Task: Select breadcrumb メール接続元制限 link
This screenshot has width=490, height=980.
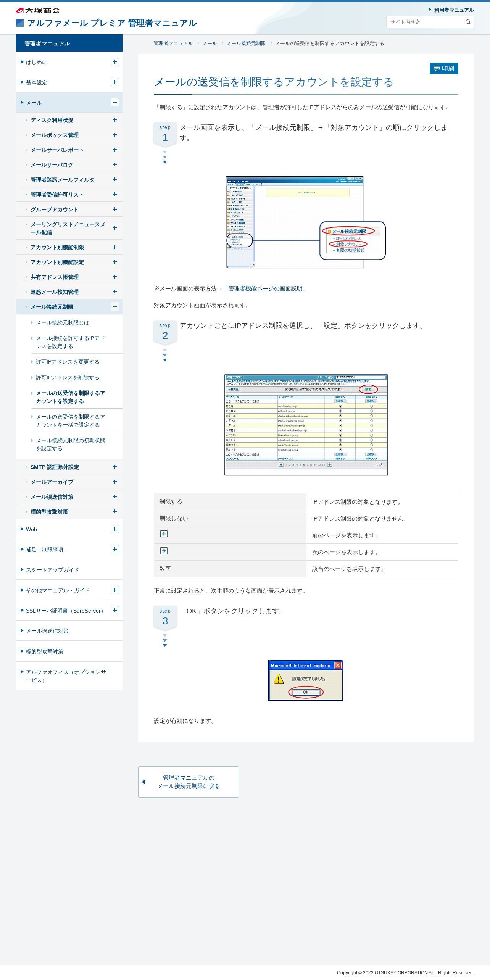Action: click(246, 44)
